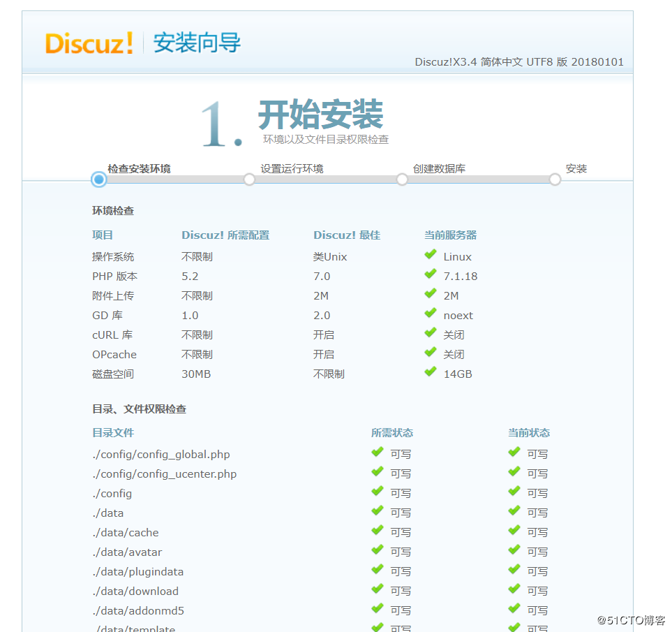Click the 开始安装 heading
This screenshot has height=632, width=672.
tap(320, 114)
